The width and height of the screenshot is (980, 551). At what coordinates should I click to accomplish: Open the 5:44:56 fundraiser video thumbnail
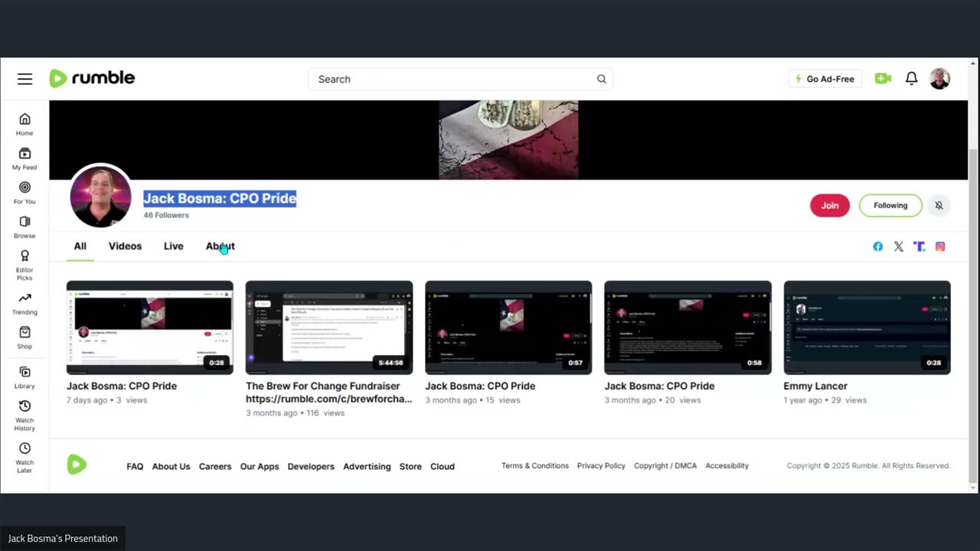tap(329, 328)
